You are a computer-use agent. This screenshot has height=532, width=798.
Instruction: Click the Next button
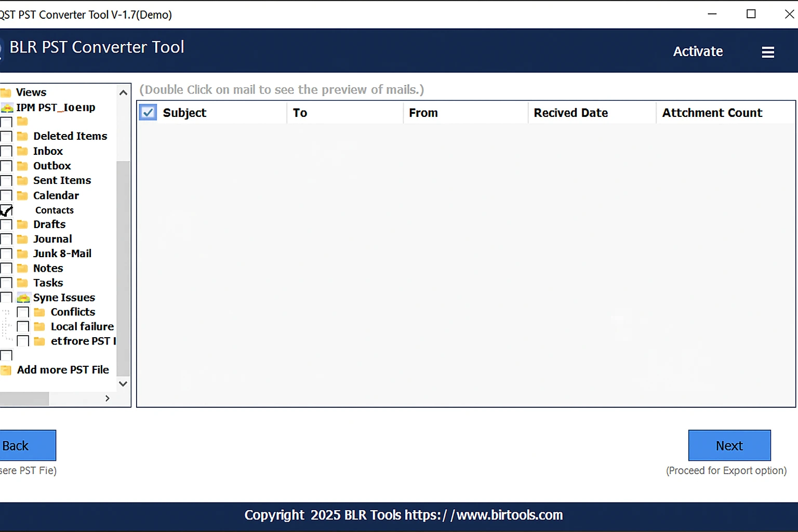(729, 445)
